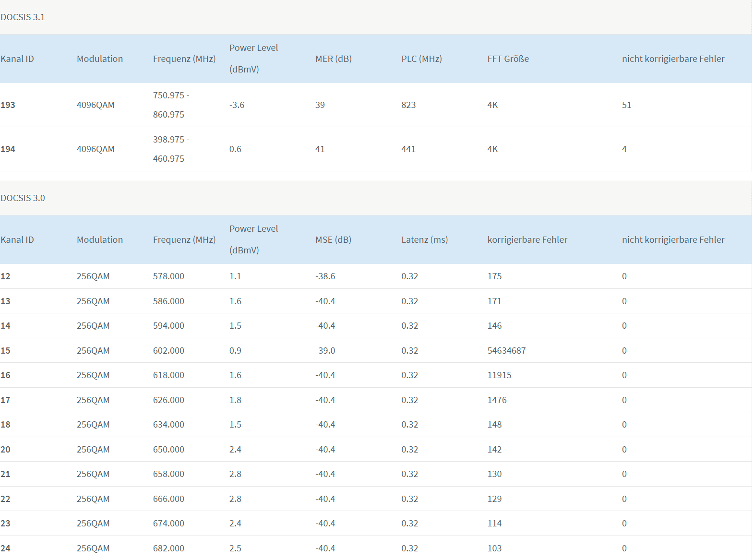The width and height of the screenshot is (754, 560).
Task: Click the korrigierbare Fehler column header
Action: tap(527, 240)
